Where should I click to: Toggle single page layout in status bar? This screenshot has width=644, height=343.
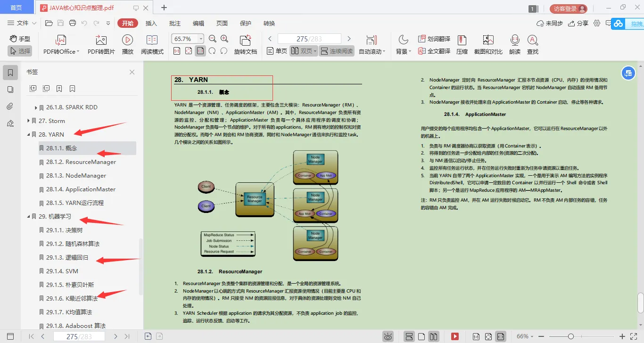pyautogui.click(x=422, y=336)
